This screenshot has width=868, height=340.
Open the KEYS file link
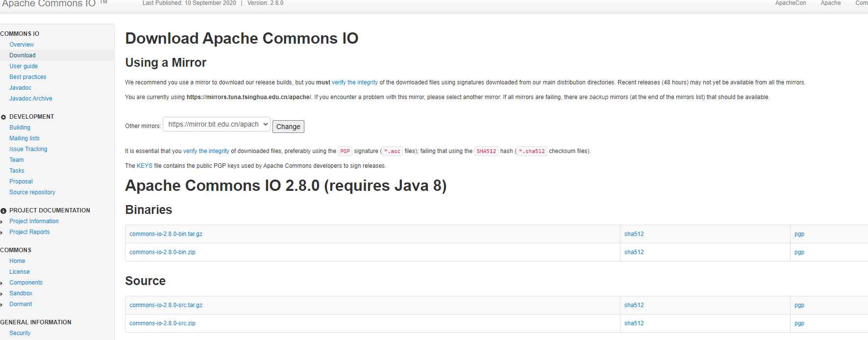(145, 166)
